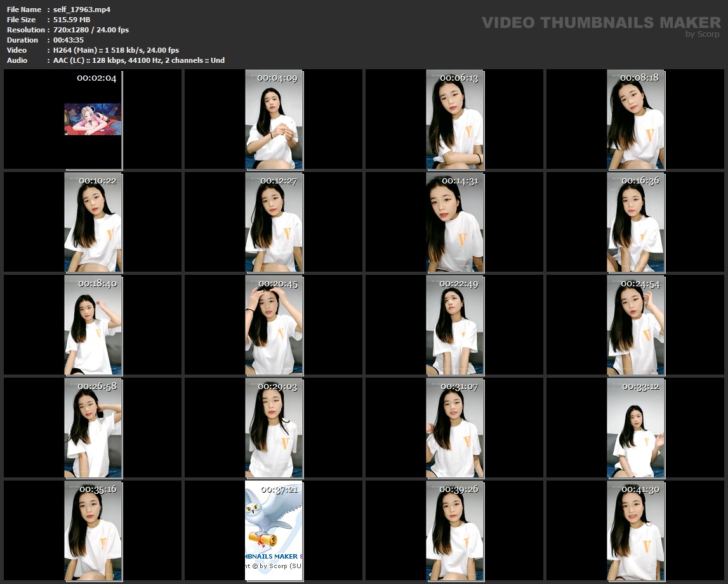Image resolution: width=728 pixels, height=584 pixels.
Task: Open the thumbnail at 00:29:03
Action: 274,428
